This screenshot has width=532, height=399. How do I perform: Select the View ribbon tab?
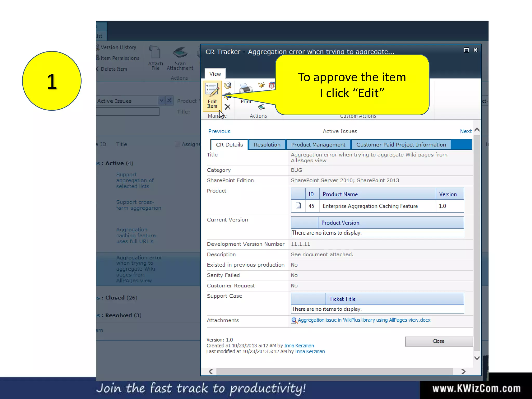click(x=215, y=74)
